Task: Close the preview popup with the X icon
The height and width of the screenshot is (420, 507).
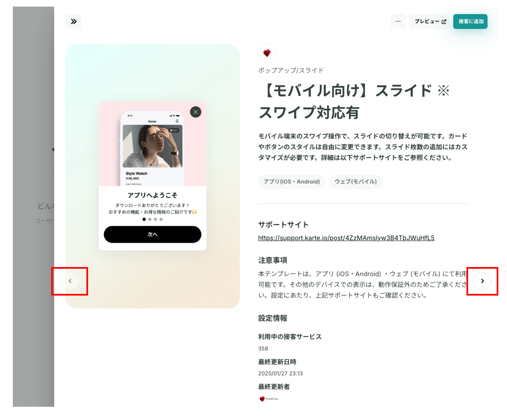Action: [196, 112]
